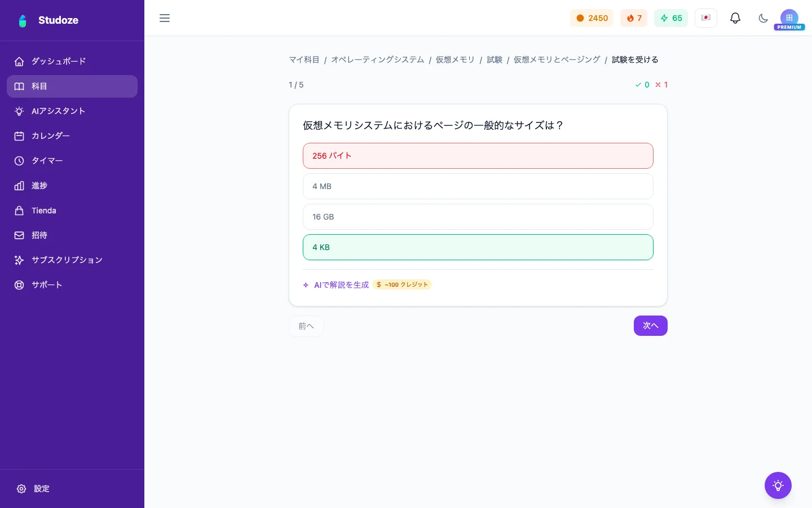
Task: Open サブスクリプション page from sidebar
Action: tap(72, 260)
